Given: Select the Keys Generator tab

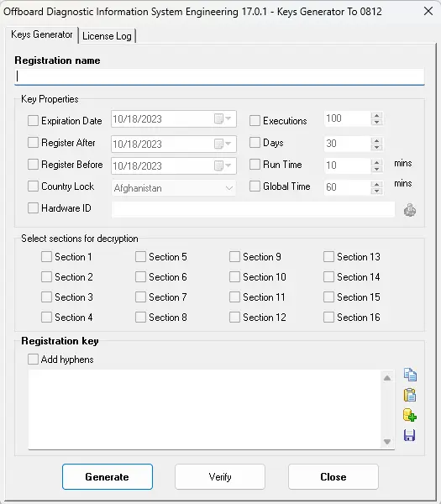Looking at the screenshot, I should [x=42, y=34].
